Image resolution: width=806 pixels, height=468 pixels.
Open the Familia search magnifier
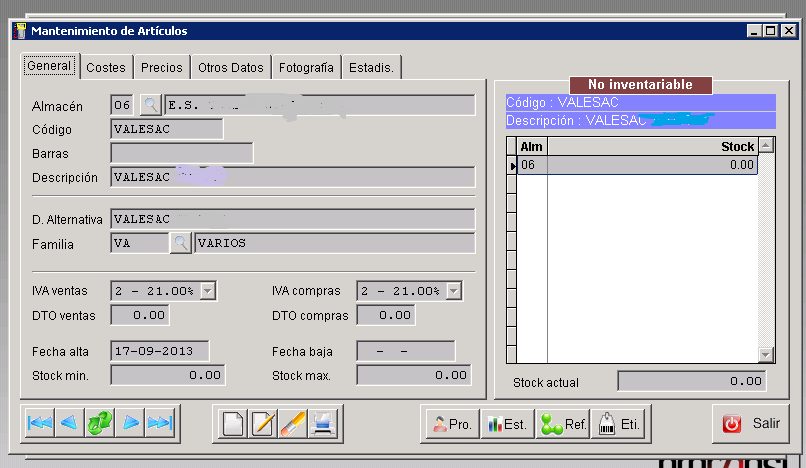tap(180, 242)
